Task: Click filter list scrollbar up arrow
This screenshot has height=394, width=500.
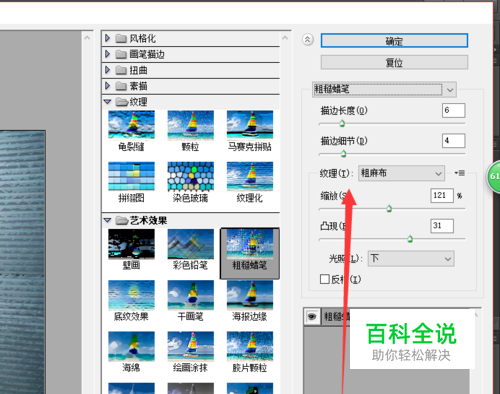Action: pyautogui.click(x=285, y=38)
